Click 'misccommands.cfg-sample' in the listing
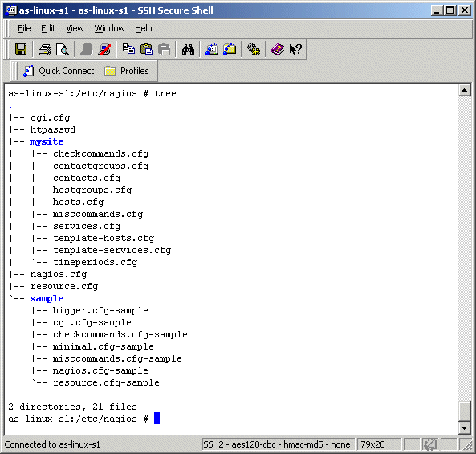This screenshot has width=476, height=454. [117, 359]
